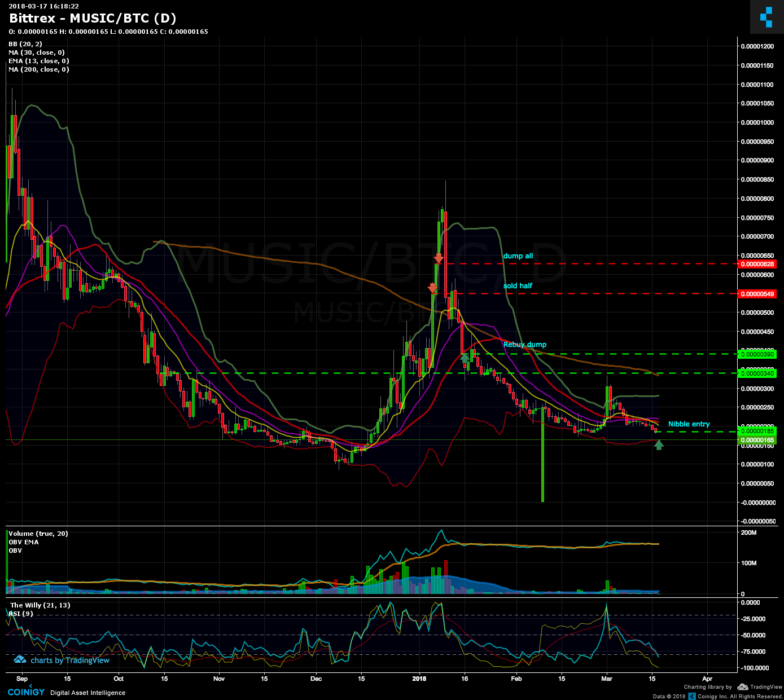Click the 0.00001200 price axis value
The width and height of the screenshot is (784, 700).
[757, 46]
